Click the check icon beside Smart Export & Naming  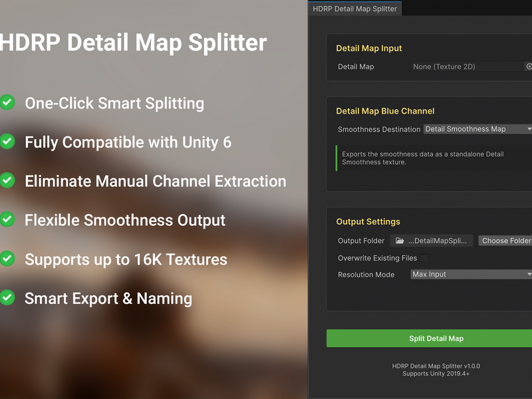click(x=7, y=297)
